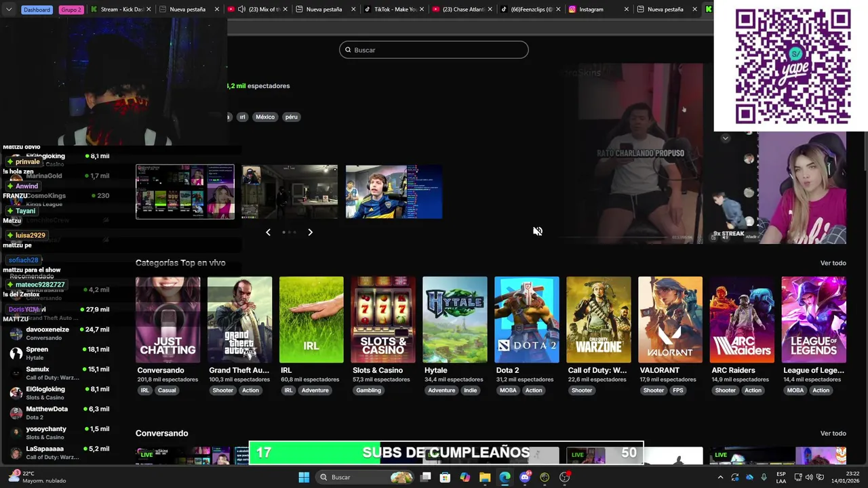Click the FPS tag under VALORANT
The height and width of the screenshot is (488, 868).
[678, 390]
